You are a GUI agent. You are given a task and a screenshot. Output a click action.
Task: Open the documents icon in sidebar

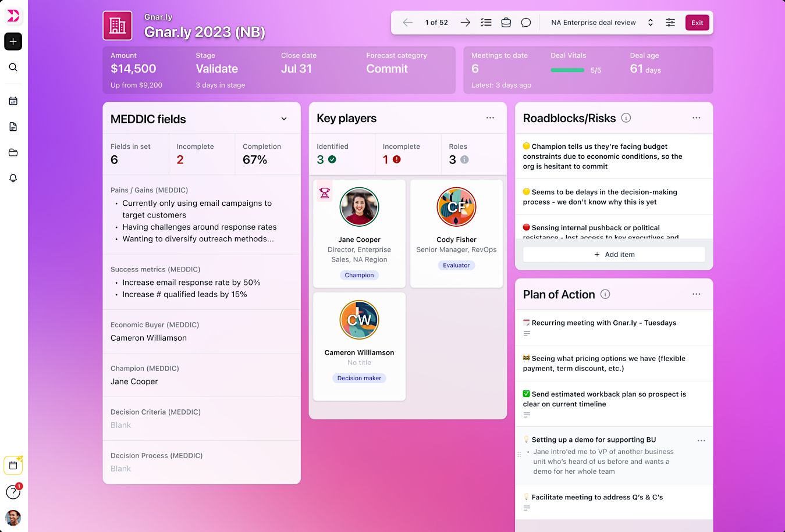coord(13,127)
